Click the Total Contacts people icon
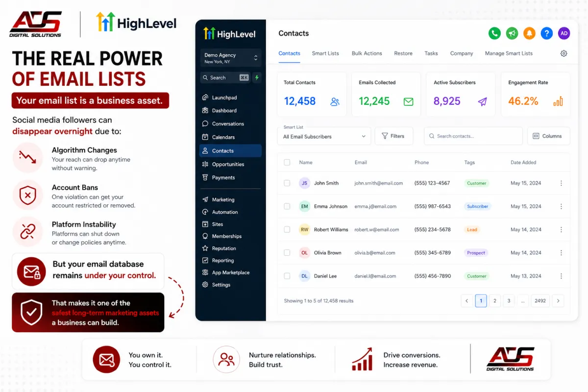588x392 pixels. (x=335, y=102)
